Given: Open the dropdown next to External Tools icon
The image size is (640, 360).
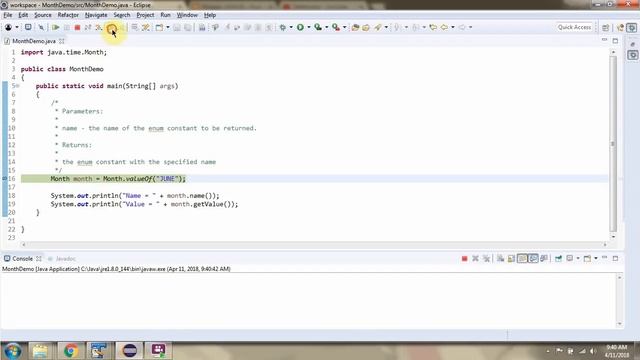Looking at the screenshot, I should click(344, 27).
